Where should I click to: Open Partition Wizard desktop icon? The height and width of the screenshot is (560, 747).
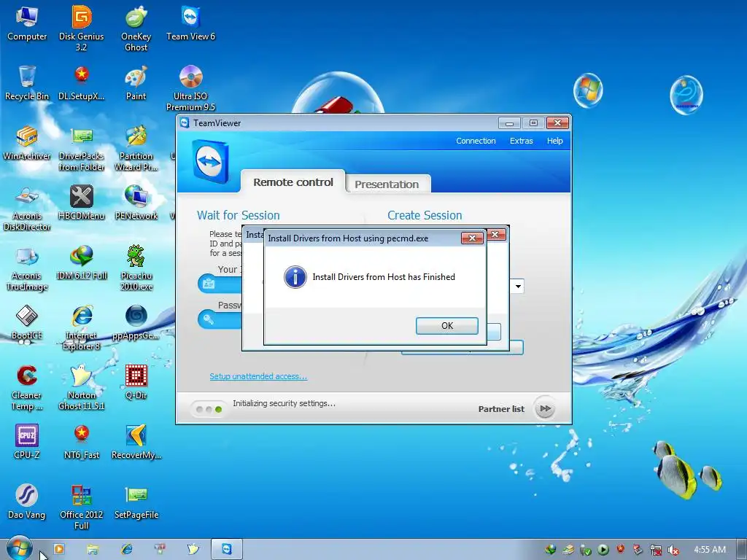coord(136,147)
